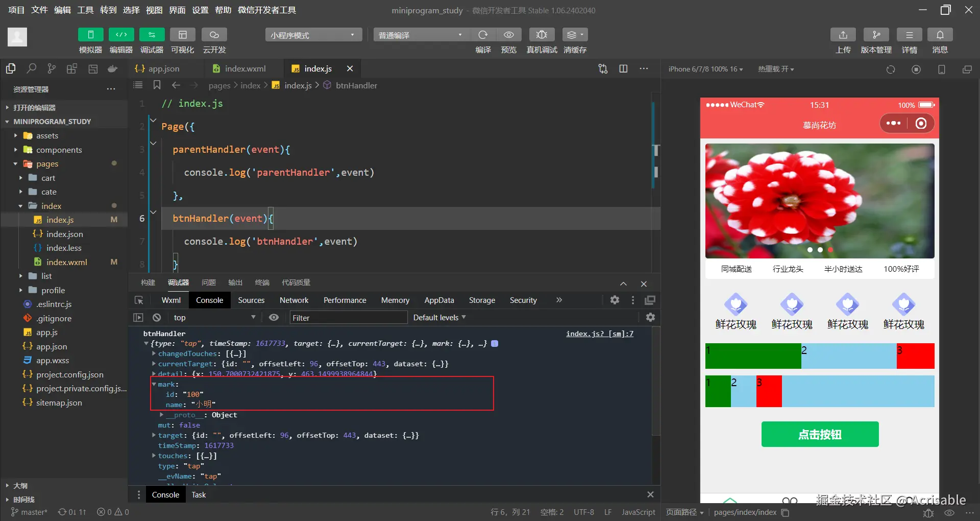Open the source control icon
Screen dimensions: 980x521
pyautogui.click(x=52, y=68)
